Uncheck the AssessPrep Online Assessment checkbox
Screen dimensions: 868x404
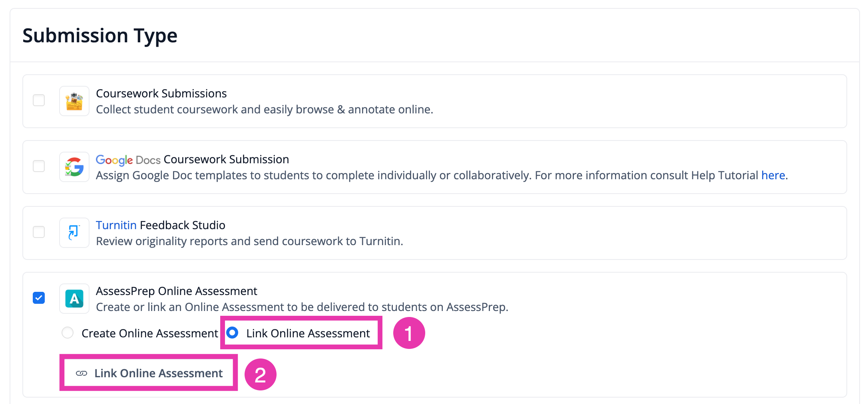tap(39, 298)
